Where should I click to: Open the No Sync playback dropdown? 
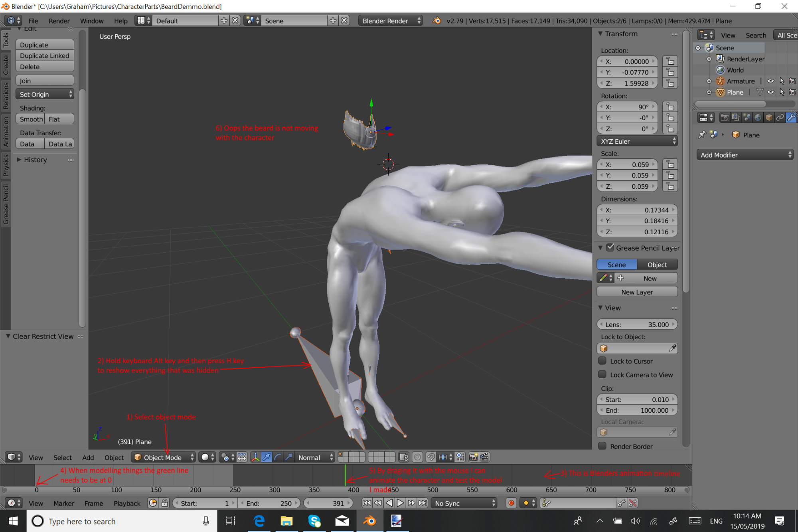tap(465, 503)
